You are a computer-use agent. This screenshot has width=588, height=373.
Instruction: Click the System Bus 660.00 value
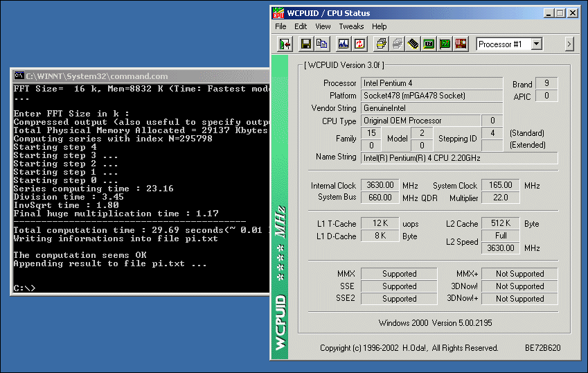(x=380, y=198)
